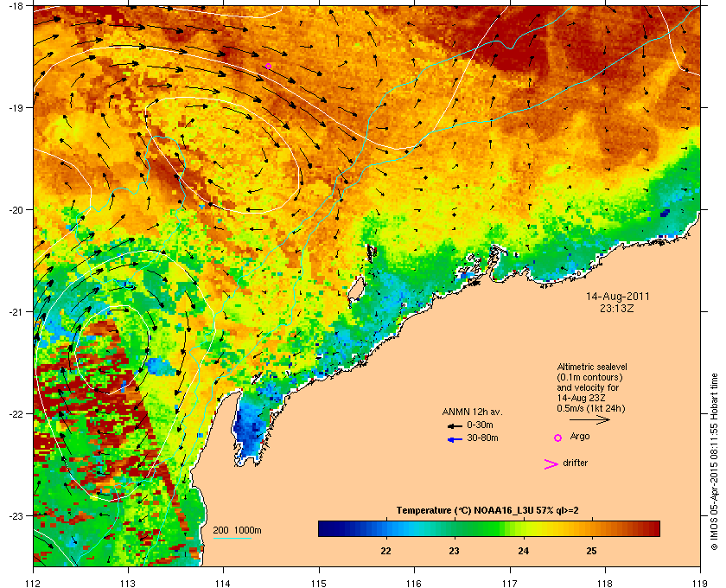Click longitude axis label 114
The image size is (726, 588).
(223, 583)
